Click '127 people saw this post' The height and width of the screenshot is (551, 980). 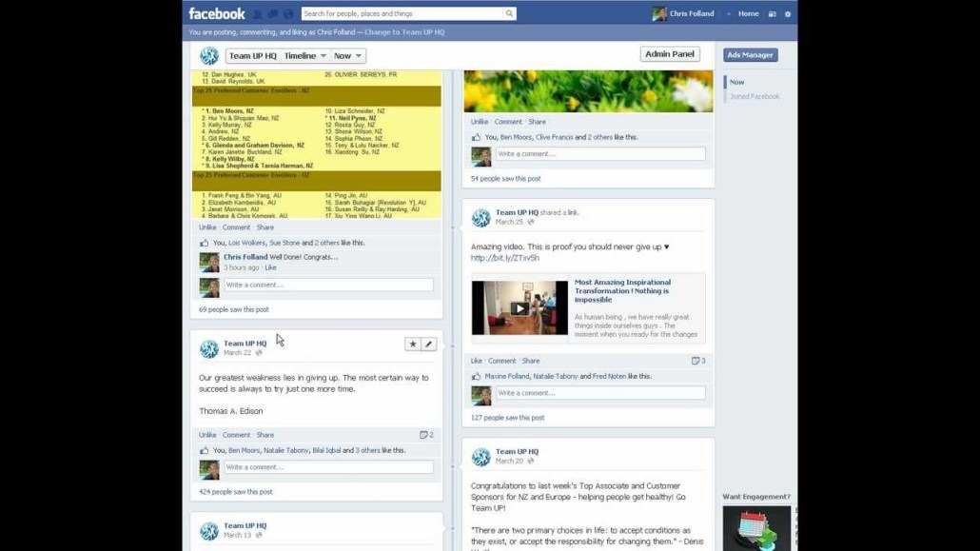tap(507, 418)
